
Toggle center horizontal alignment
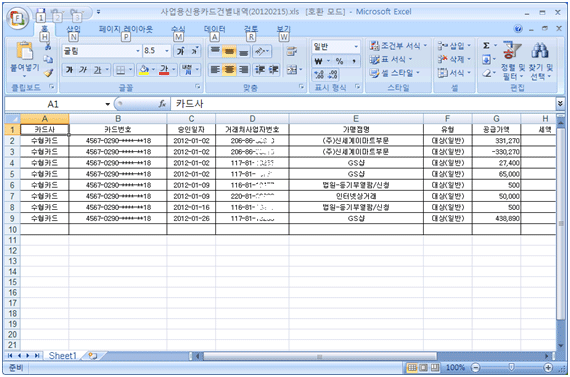click(229, 69)
